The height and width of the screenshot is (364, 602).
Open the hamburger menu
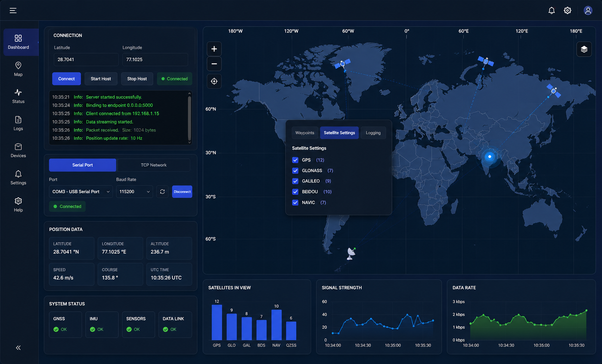pos(13,10)
